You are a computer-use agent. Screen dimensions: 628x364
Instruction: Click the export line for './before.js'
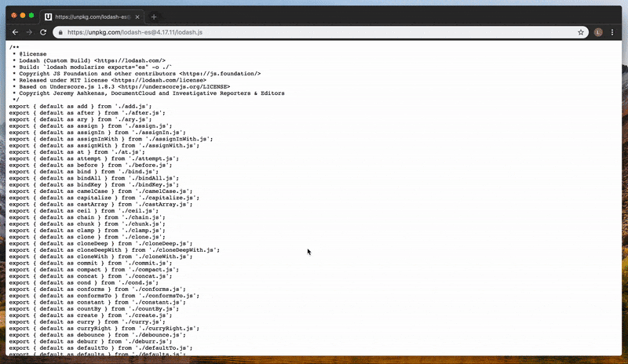[x=90, y=165]
